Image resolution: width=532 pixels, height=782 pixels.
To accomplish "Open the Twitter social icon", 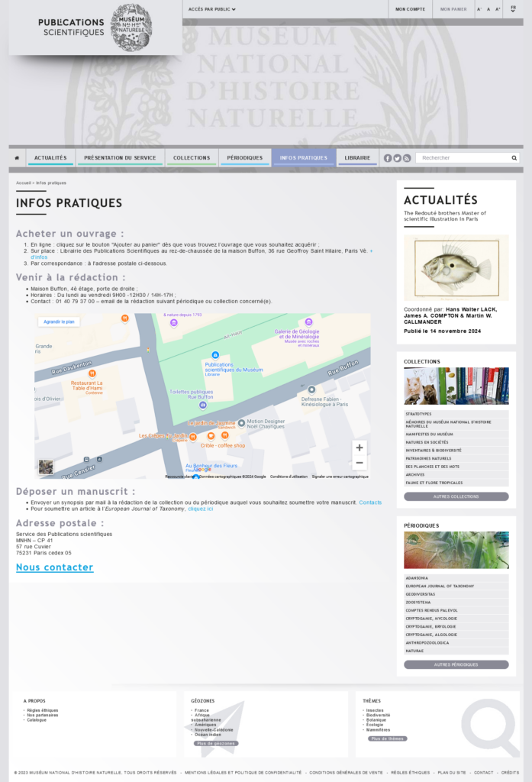I will tap(397, 158).
